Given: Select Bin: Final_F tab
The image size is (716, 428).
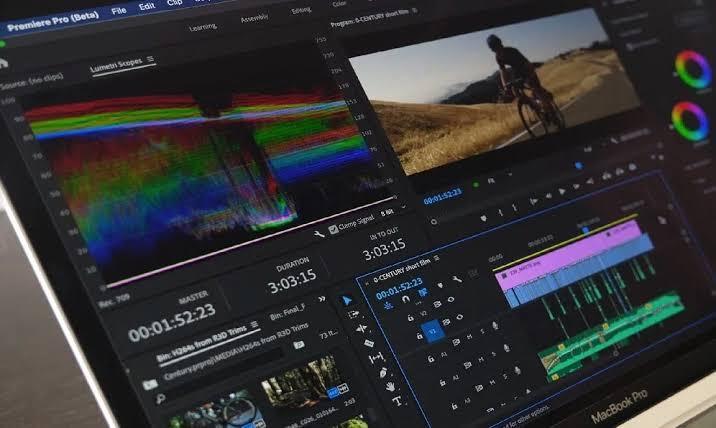Looking at the screenshot, I should (x=288, y=312).
